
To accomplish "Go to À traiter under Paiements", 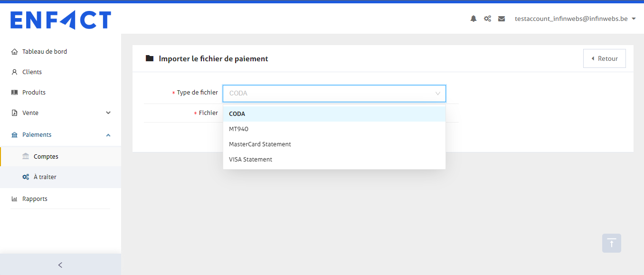I will (45, 177).
